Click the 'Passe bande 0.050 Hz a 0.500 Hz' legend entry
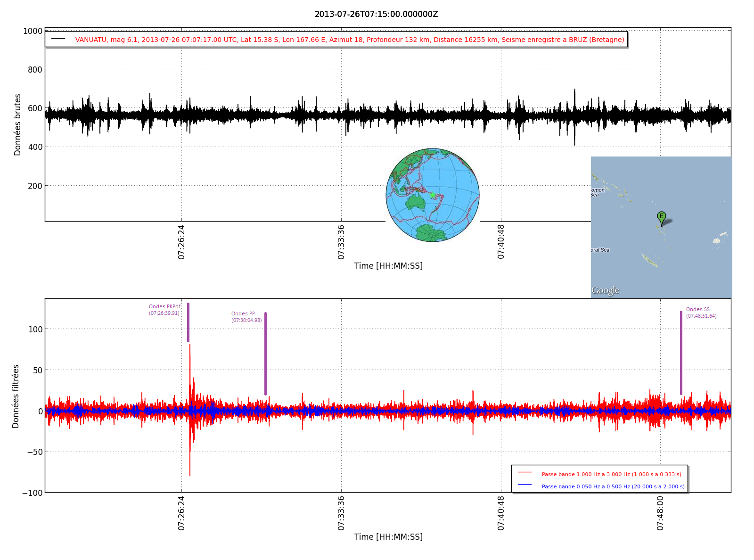This screenshot has height=560, width=754. [613, 486]
